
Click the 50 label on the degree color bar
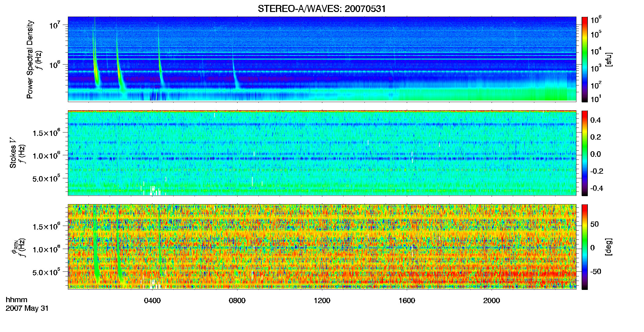(595, 224)
